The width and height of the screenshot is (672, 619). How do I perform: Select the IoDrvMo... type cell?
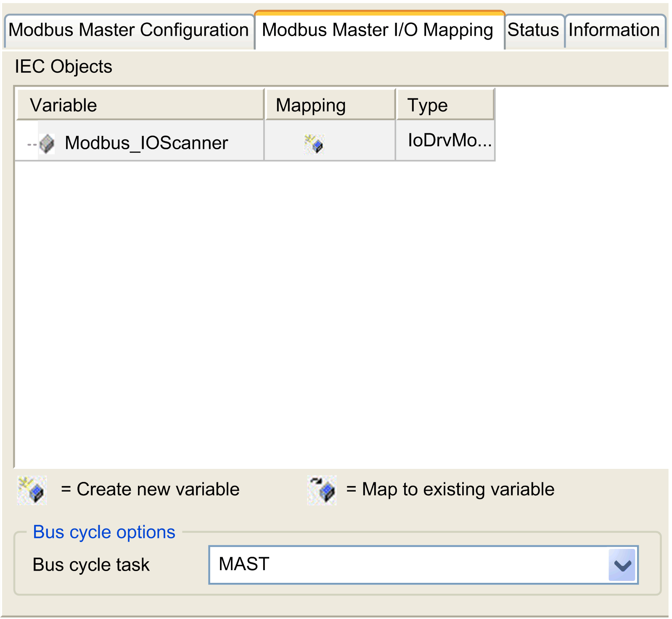tap(445, 140)
